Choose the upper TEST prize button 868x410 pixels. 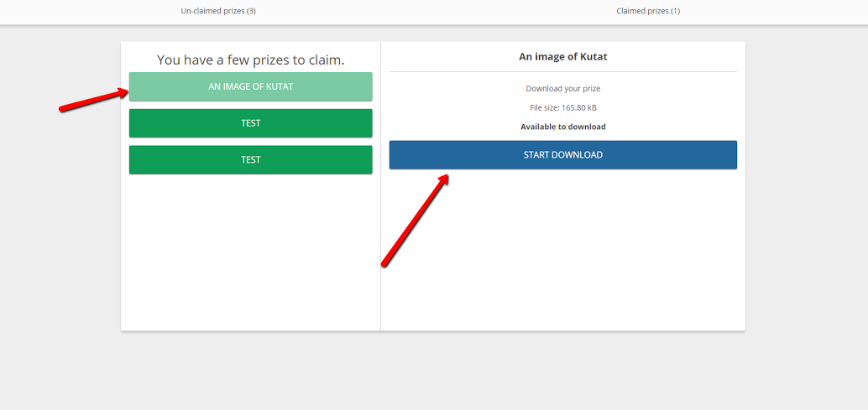point(251,123)
